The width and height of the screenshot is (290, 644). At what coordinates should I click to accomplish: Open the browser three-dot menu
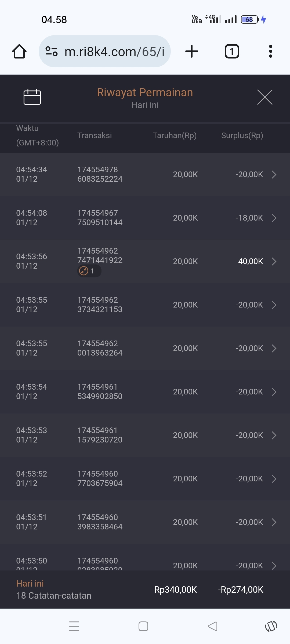[270, 51]
